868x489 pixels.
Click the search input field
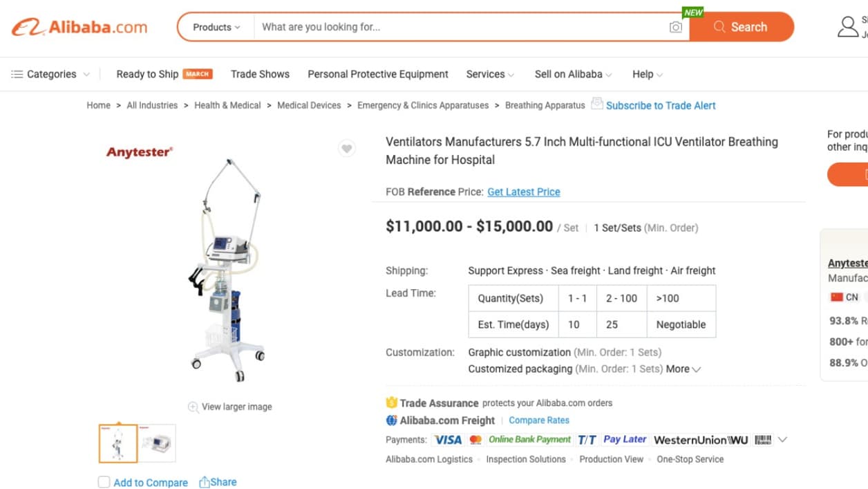pos(456,27)
